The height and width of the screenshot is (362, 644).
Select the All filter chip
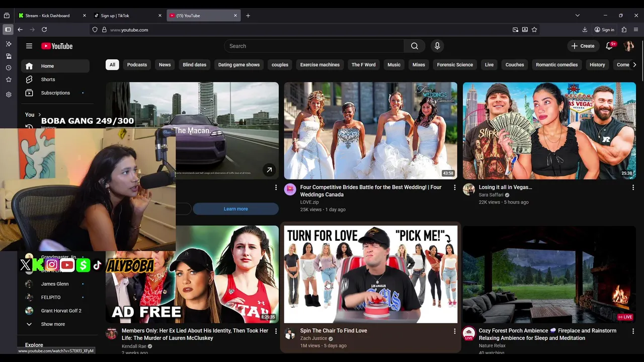click(x=112, y=65)
